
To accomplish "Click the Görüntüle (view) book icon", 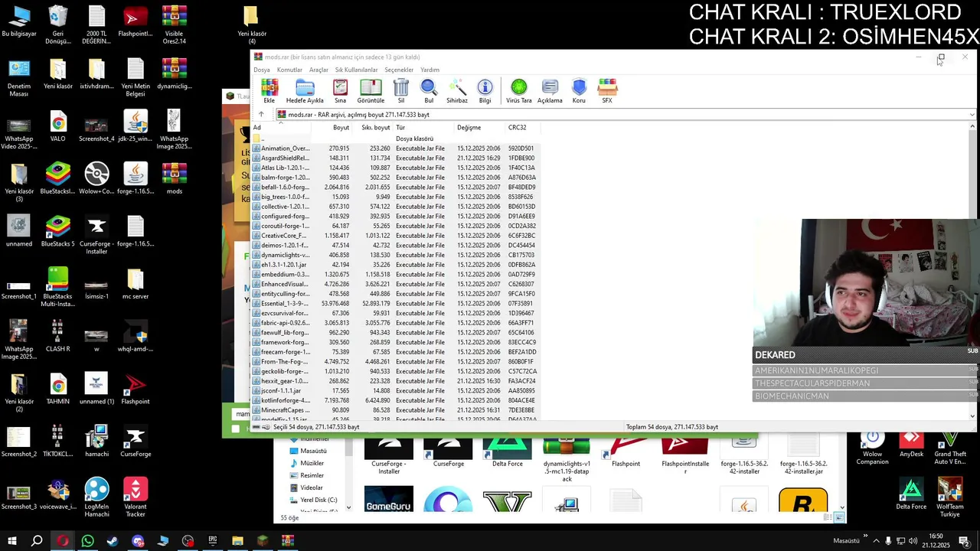I will tap(371, 90).
